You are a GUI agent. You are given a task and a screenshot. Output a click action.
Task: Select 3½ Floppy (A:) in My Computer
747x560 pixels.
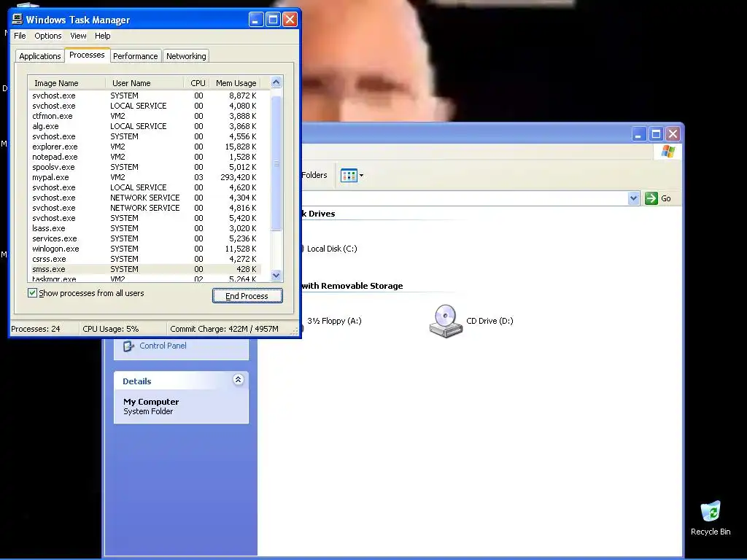334,321
